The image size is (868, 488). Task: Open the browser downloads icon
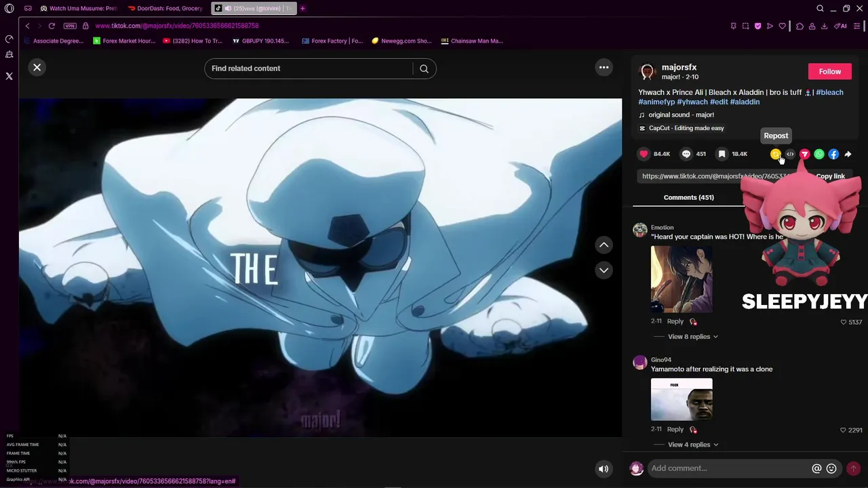pos(824,26)
